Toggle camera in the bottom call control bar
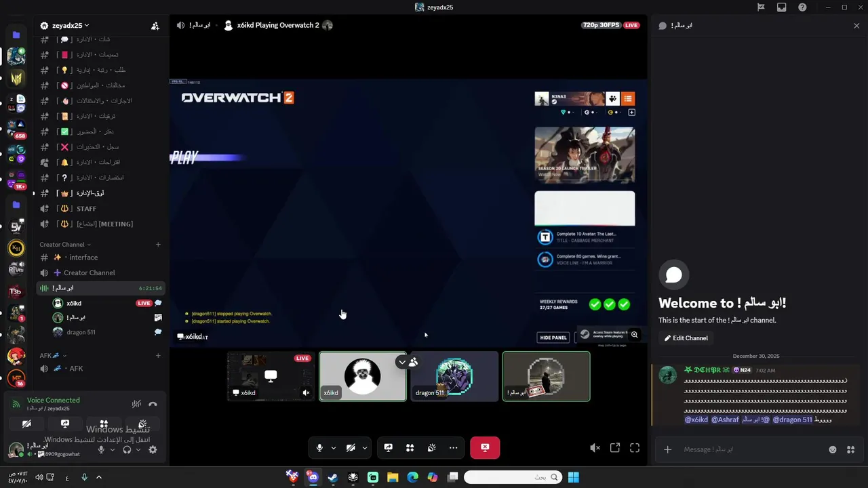This screenshot has width=868, height=488. pos(351,447)
